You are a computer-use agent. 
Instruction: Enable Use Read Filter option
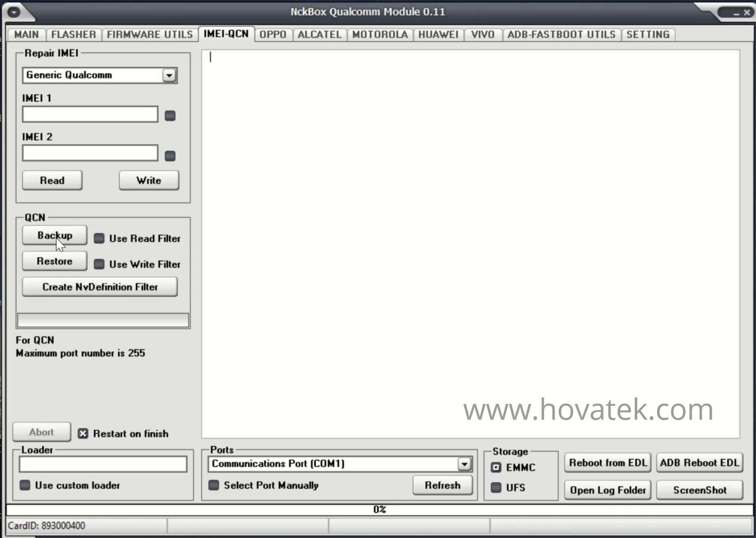click(99, 238)
